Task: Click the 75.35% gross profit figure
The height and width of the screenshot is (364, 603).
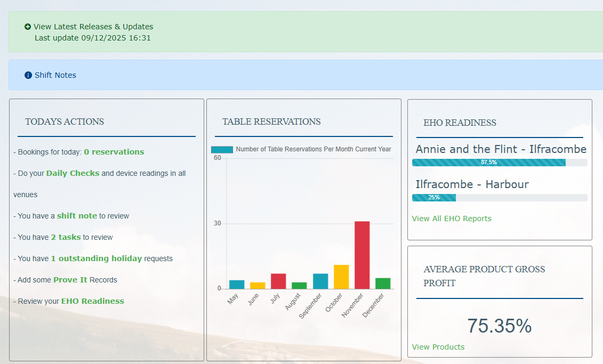Action: pyautogui.click(x=499, y=326)
